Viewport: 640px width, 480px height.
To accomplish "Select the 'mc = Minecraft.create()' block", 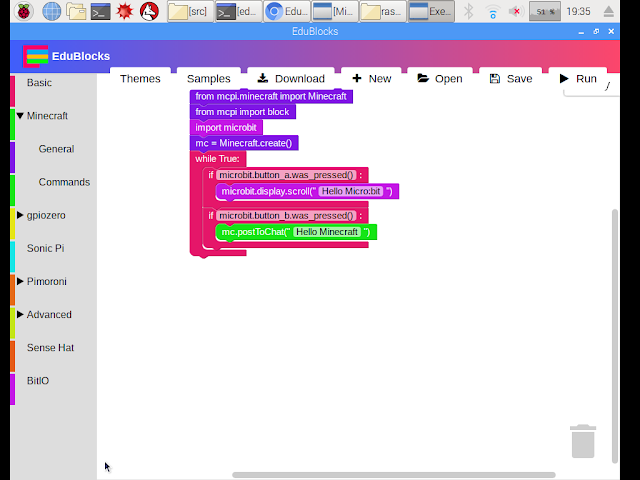I will pos(244,143).
